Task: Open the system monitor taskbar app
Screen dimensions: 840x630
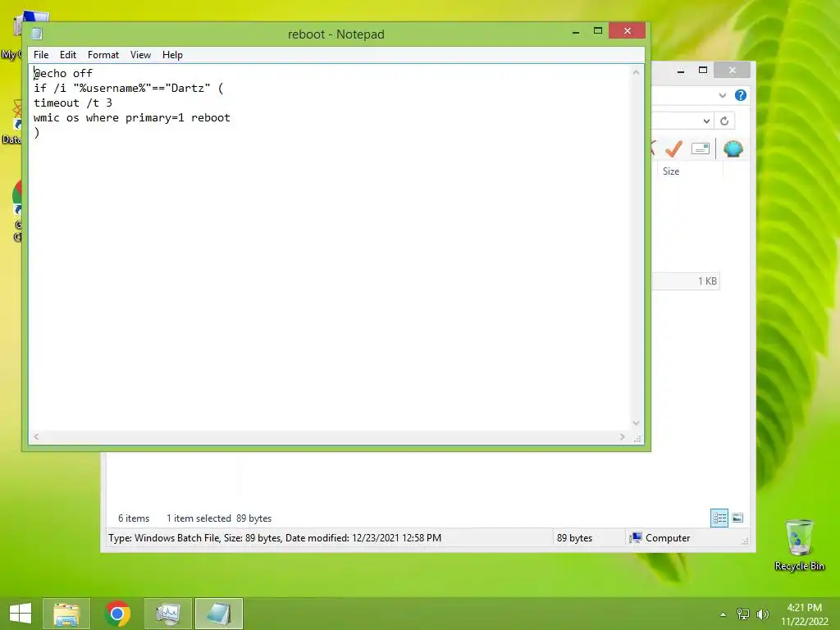Action: pos(167,614)
